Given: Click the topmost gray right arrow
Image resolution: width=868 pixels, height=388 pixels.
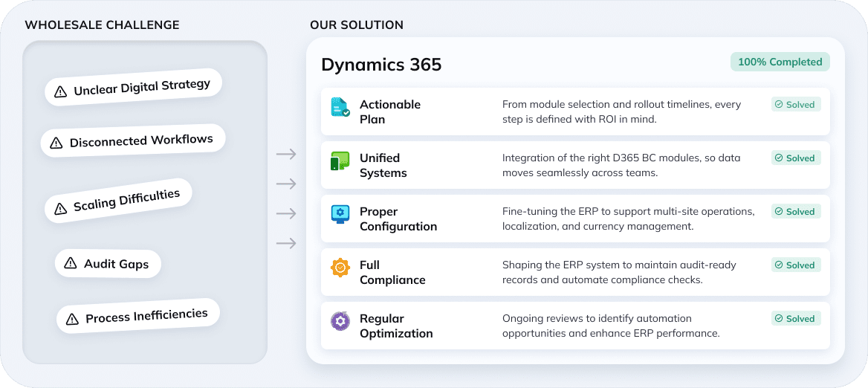Looking at the screenshot, I should click(286, 155).
